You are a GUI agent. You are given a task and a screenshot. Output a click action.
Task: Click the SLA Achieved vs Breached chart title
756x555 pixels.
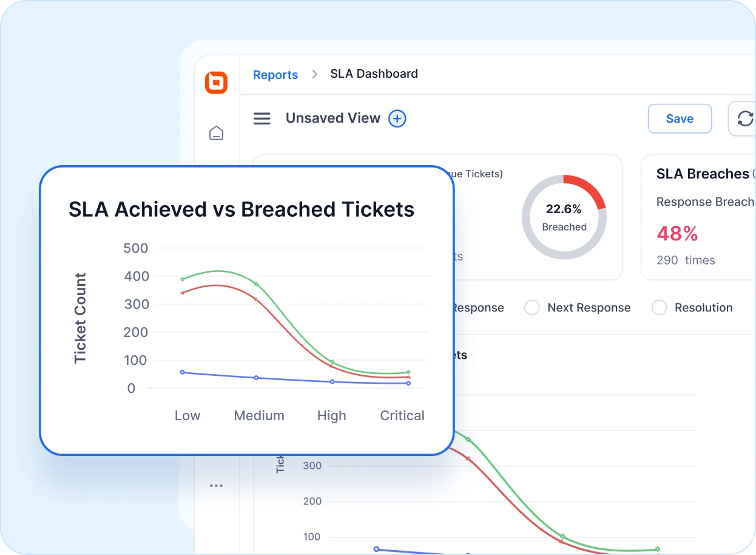click(240, 209)
